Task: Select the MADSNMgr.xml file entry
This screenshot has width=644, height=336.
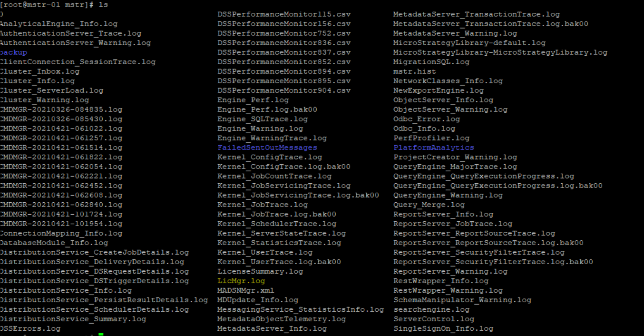Action: 245,290
